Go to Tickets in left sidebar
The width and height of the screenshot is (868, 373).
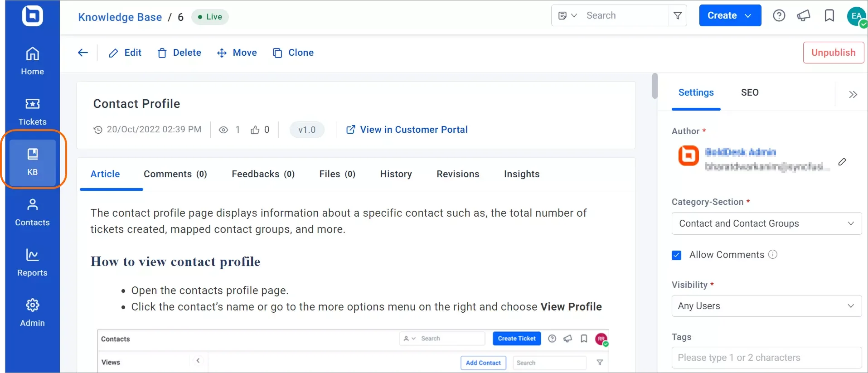point(32,111)
